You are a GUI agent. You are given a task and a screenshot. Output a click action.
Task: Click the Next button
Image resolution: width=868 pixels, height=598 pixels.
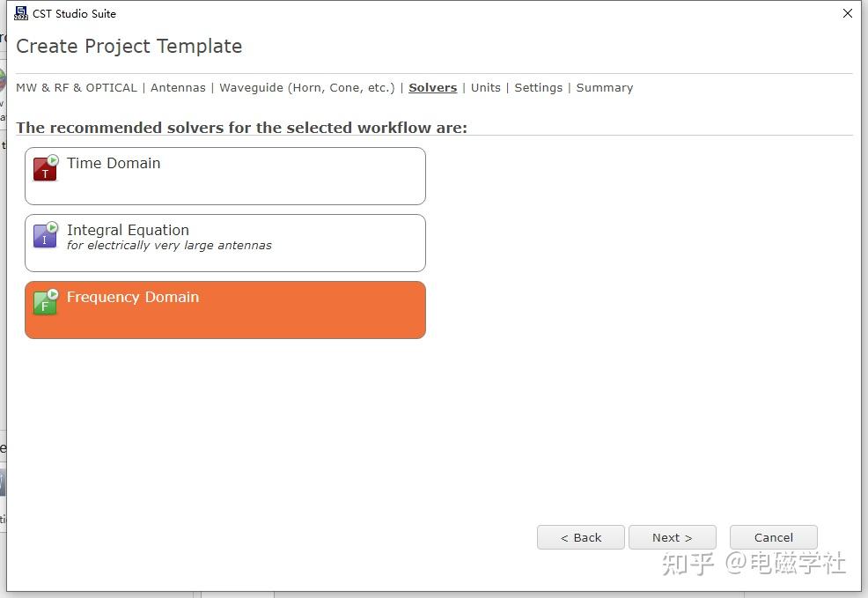pyautogui.click(x=672, y=537)
